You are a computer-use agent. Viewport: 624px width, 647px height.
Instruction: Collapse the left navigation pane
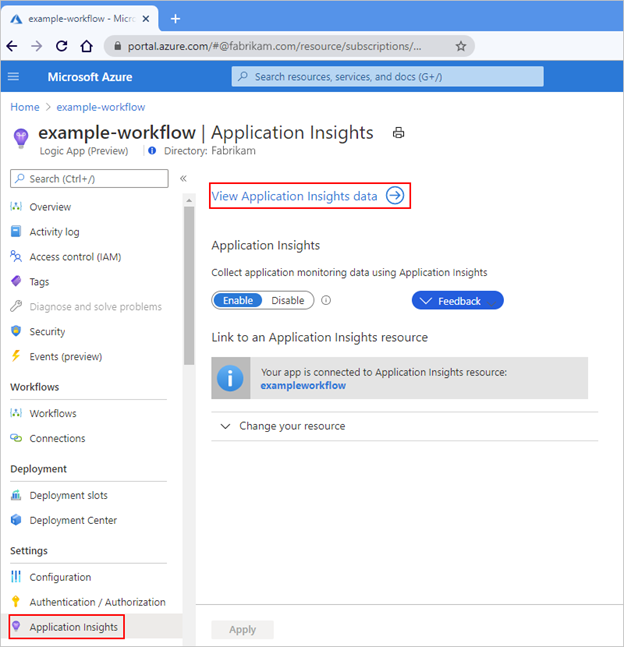183,179
